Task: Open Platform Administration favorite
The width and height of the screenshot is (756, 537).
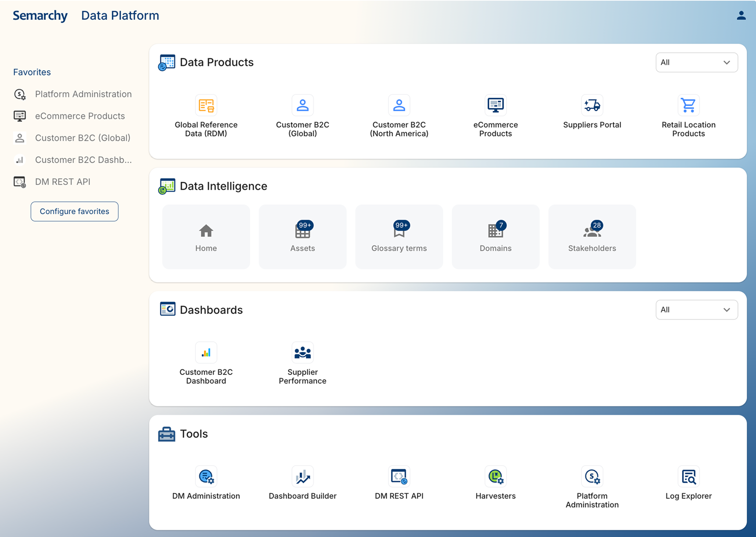Action: point(73,94)
